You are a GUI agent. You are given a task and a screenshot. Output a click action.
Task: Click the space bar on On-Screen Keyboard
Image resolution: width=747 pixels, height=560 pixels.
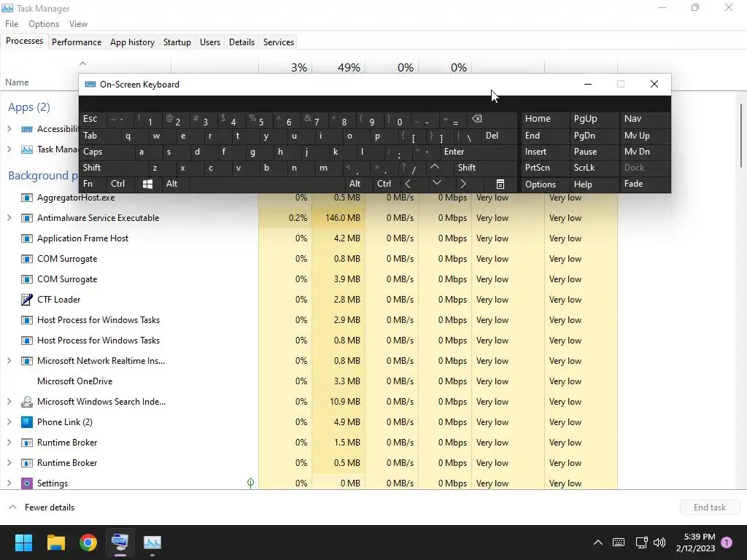click(x=267, y=184)
